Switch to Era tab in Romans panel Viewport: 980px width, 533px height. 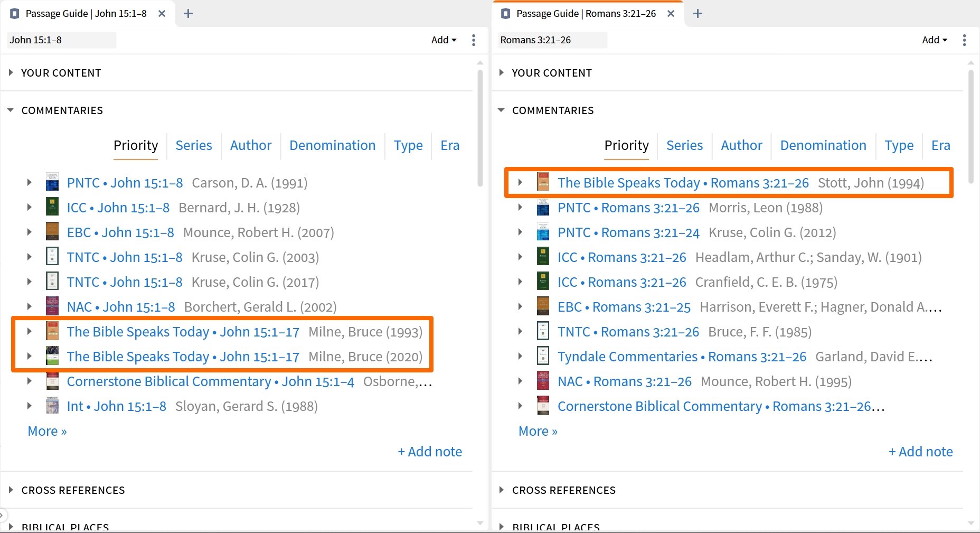[941, 145]
